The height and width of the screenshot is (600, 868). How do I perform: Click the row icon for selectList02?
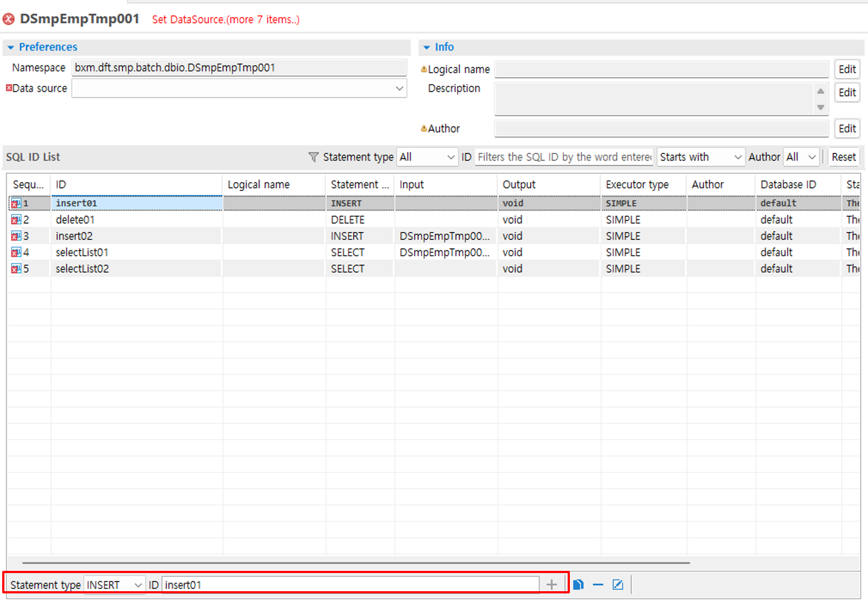[x=16, y=269]
